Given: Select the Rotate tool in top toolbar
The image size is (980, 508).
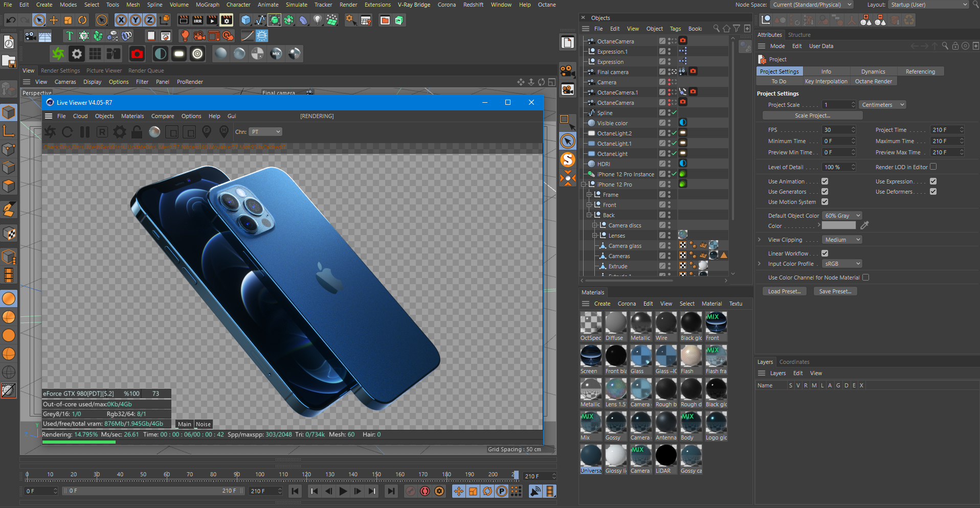Looking at the screenshot, I should point(82,20).
